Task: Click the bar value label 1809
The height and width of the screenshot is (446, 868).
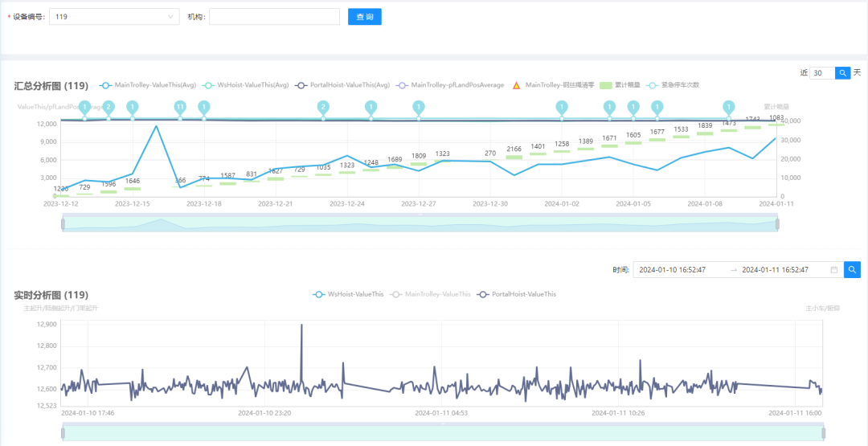Action: [419, 156]
